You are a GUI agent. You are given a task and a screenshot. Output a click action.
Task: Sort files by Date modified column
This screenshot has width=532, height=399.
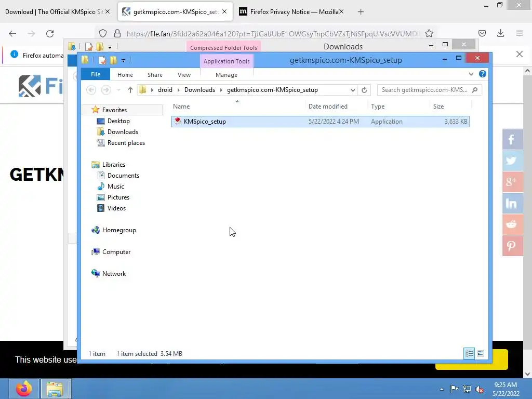click(x=328, y=107)
